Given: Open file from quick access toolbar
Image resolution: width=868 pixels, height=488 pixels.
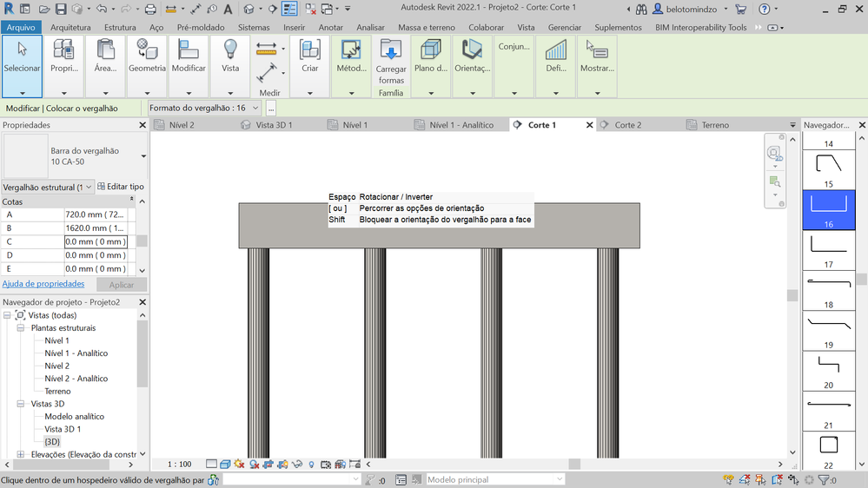Looking at the screenshot, I should coord(44,9).
